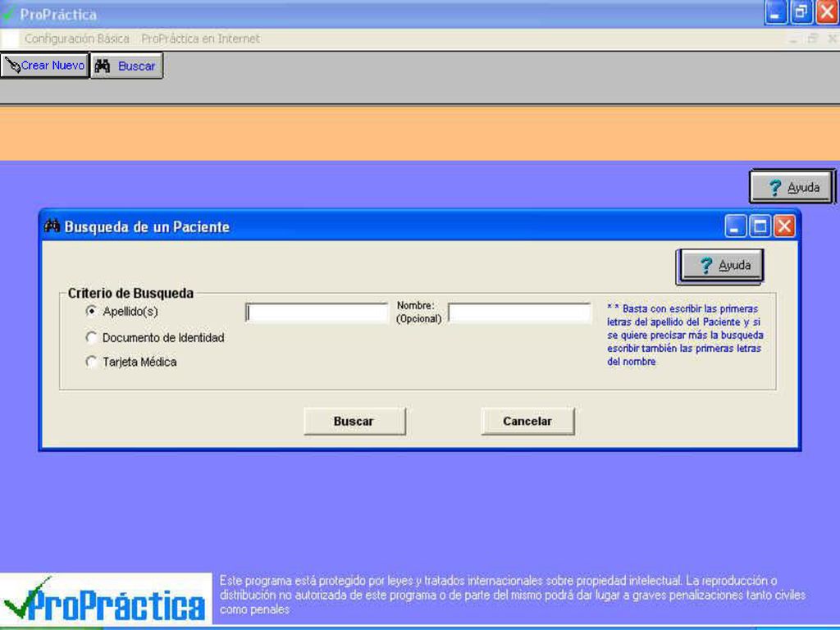Click the Ayuda button on the purple background

click(792, 187)
